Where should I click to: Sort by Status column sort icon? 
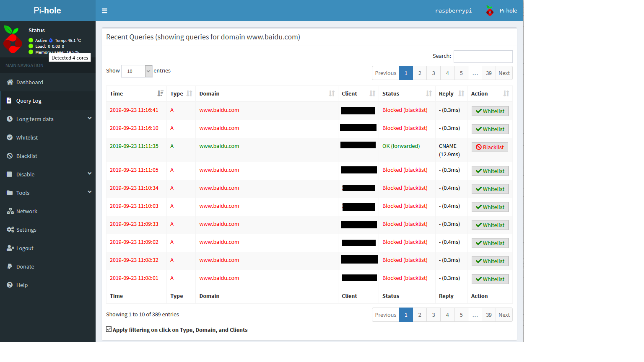(429, 93)
